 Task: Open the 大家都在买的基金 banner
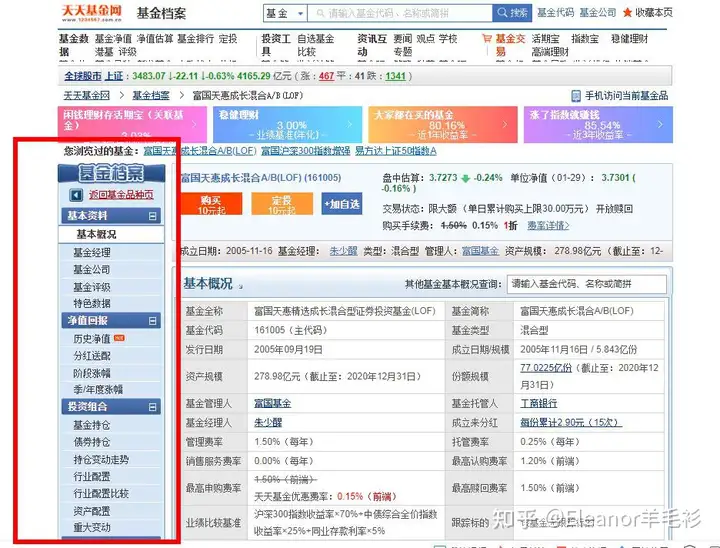(x=443, y=124)
